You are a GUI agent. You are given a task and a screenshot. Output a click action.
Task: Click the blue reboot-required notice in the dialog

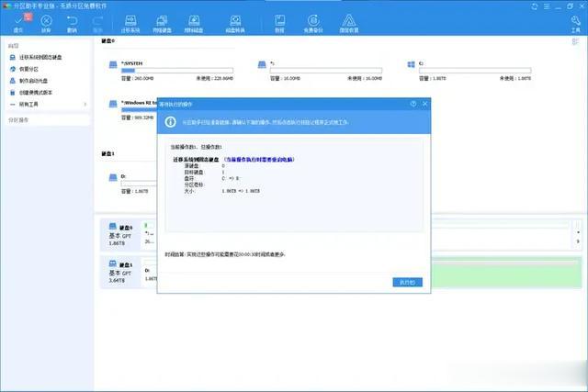(259, 159)
